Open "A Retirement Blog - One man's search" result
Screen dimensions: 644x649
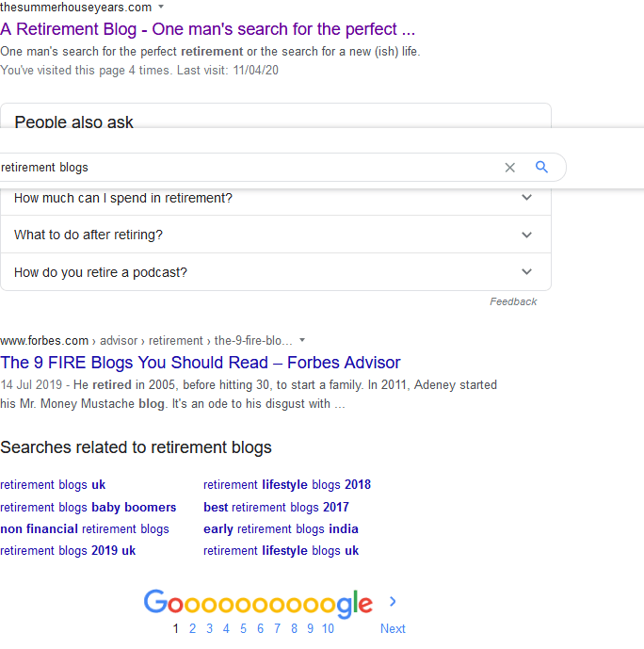coord(207,29)
